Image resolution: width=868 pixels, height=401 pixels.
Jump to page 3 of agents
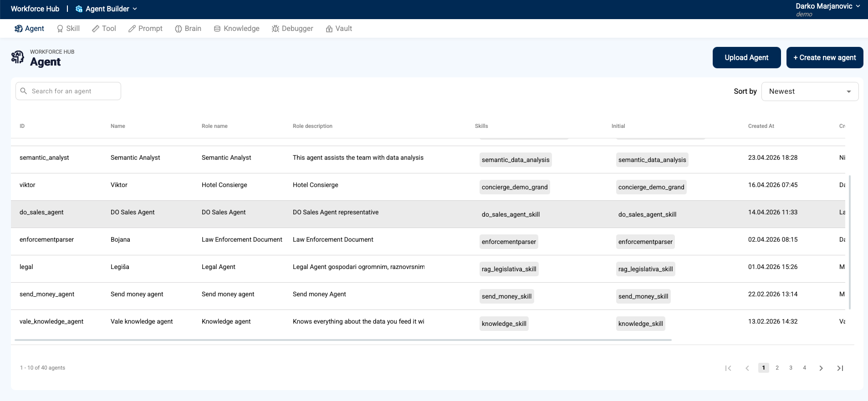(791, 368)
